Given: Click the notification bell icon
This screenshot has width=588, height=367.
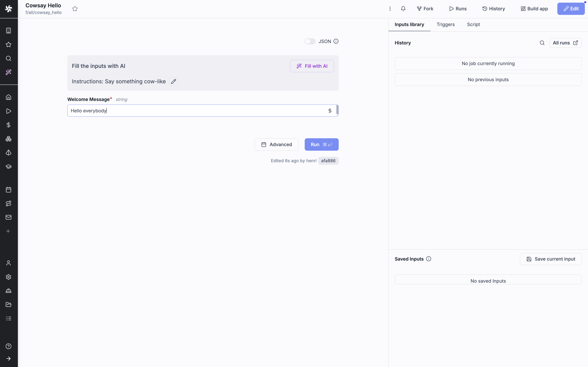Looking at the screenshot, I should point(403,9).
